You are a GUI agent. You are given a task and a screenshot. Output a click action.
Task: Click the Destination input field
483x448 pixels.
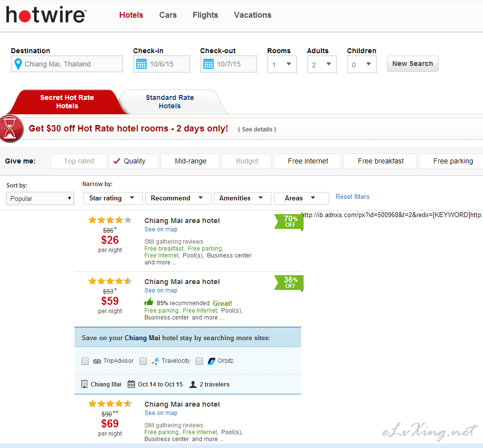(x=67, y=64)
